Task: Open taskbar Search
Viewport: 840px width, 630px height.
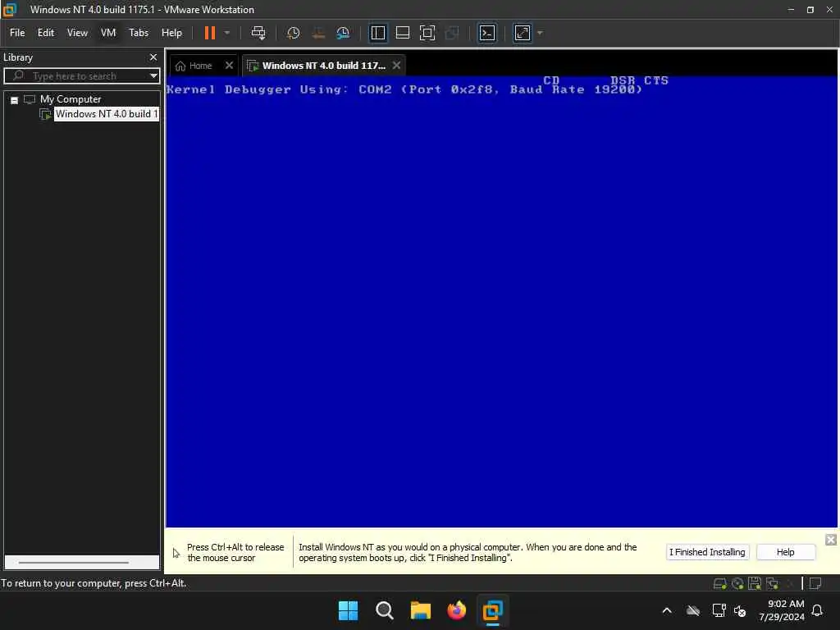Action: (384, 610)
